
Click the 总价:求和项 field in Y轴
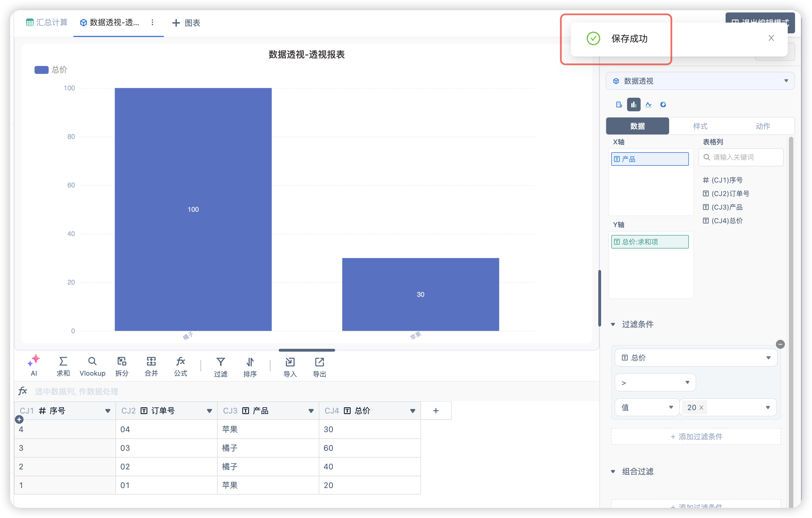pyautogui.click(x=650, y=242)
